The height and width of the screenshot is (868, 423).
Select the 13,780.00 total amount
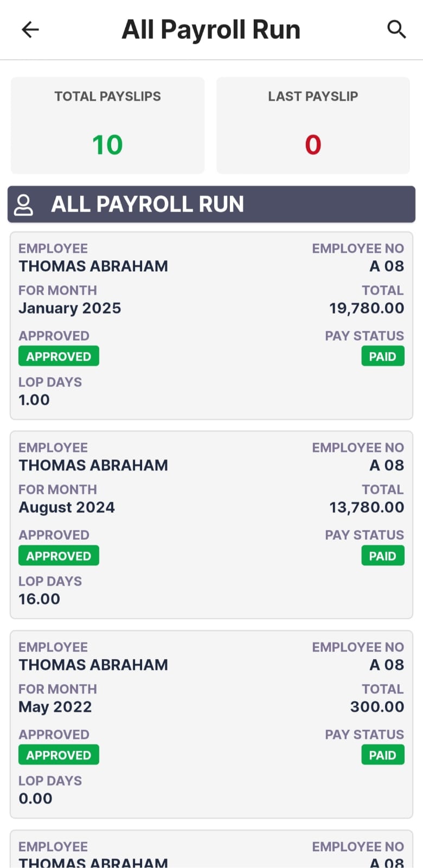point(367,507)
